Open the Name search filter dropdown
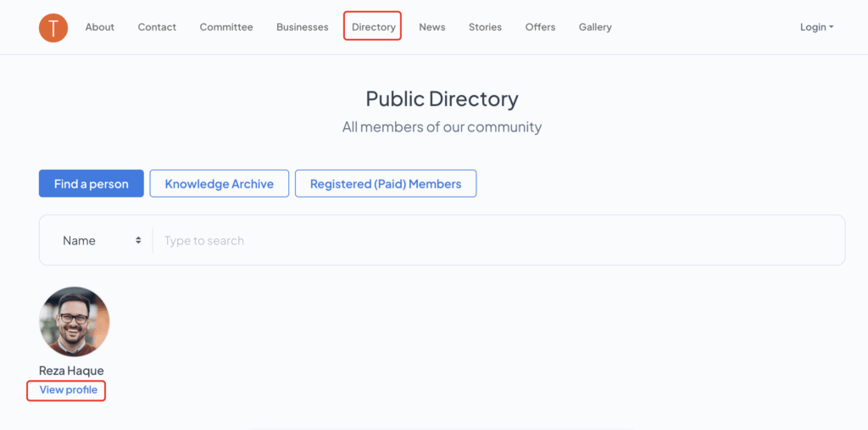 [101, 241]
